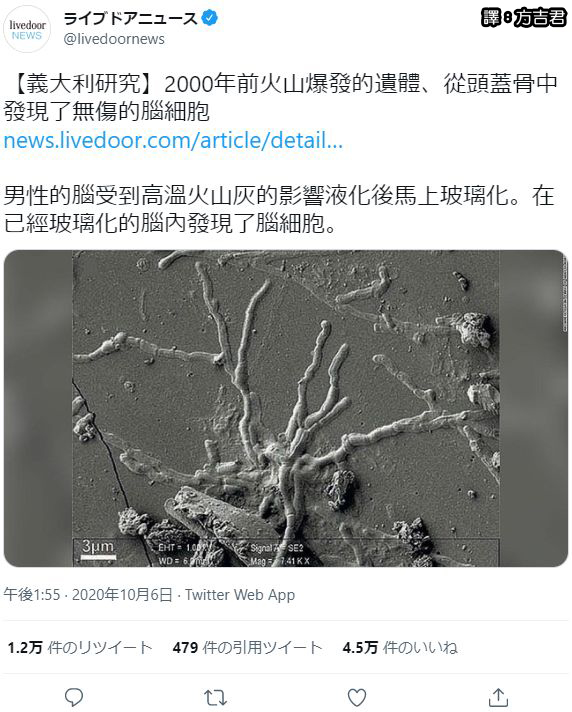Click the livedoor NEWS profile avatar
The image size is (572, 712).
27,30
